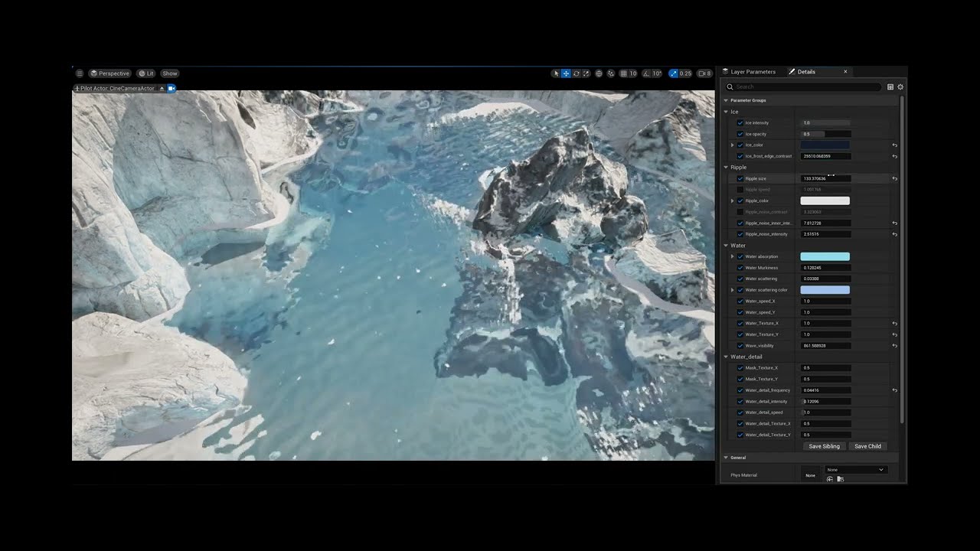Uncheck the Water Murkiness override
This screenshot has width=980, height=551.
[740, 268]
